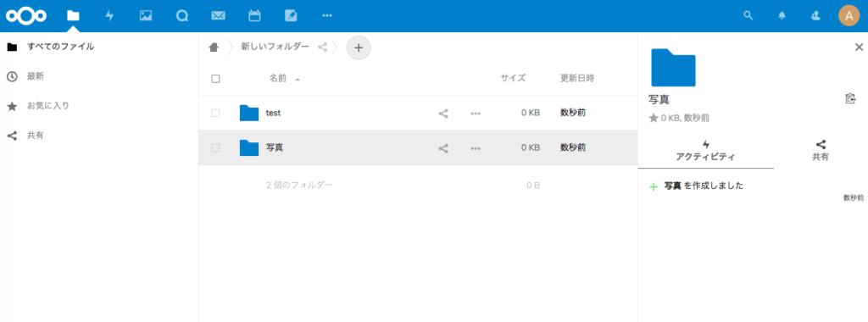Open the Files app icon
The image size is (868, 322).
click(73, 15)
